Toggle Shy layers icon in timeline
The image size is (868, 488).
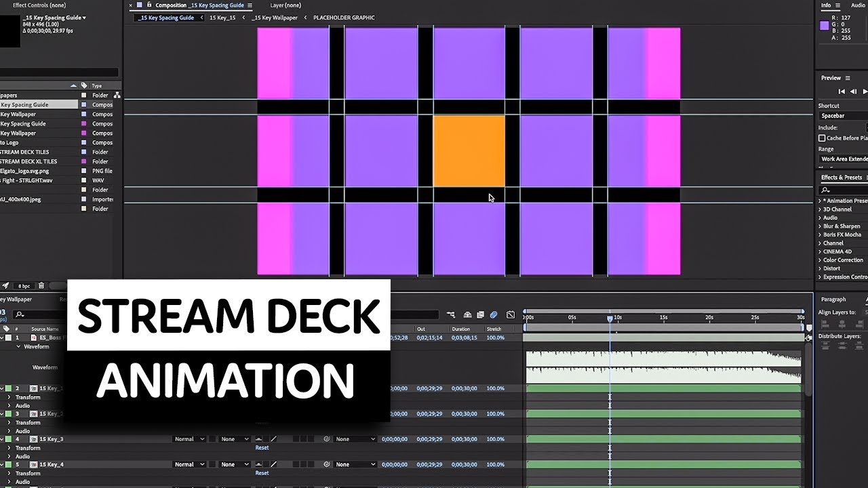468,314
